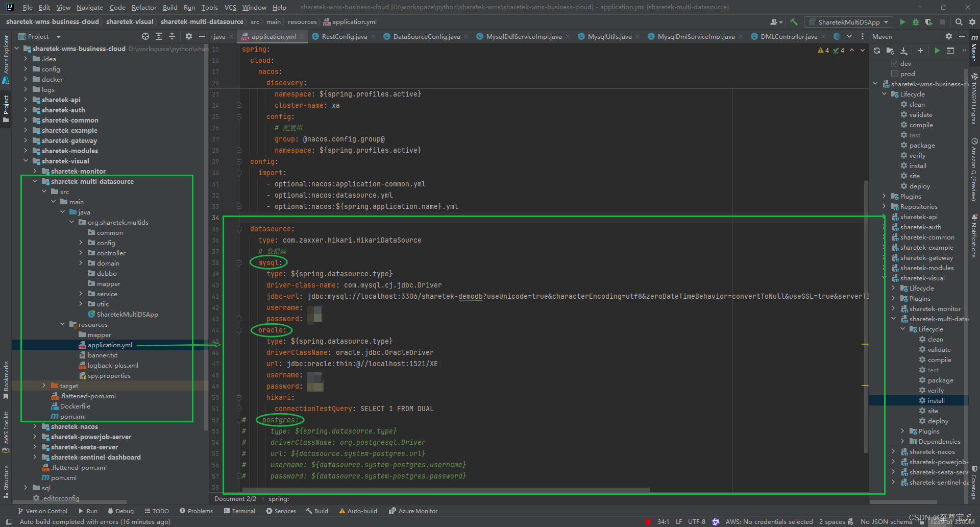Viewport: 980px width, 527px height.
Task: Open the Terminal tool window
Action: [x=239, y=511]
